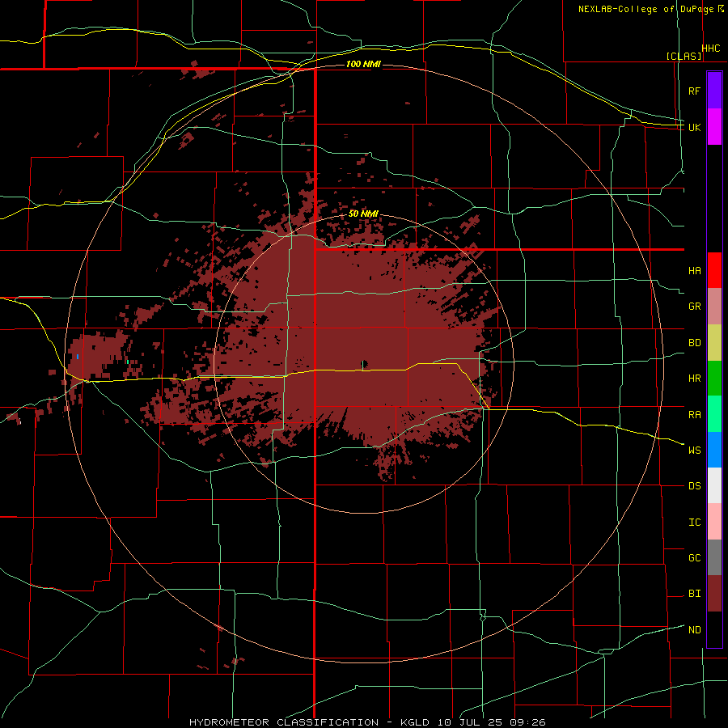Click the HR legend label

tap(695, 379)
